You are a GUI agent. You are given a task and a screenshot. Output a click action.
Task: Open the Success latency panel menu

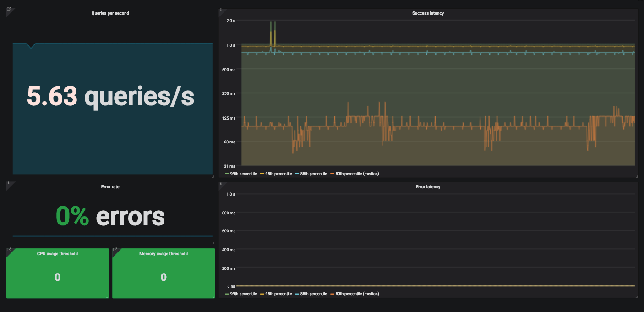[428, 13]
